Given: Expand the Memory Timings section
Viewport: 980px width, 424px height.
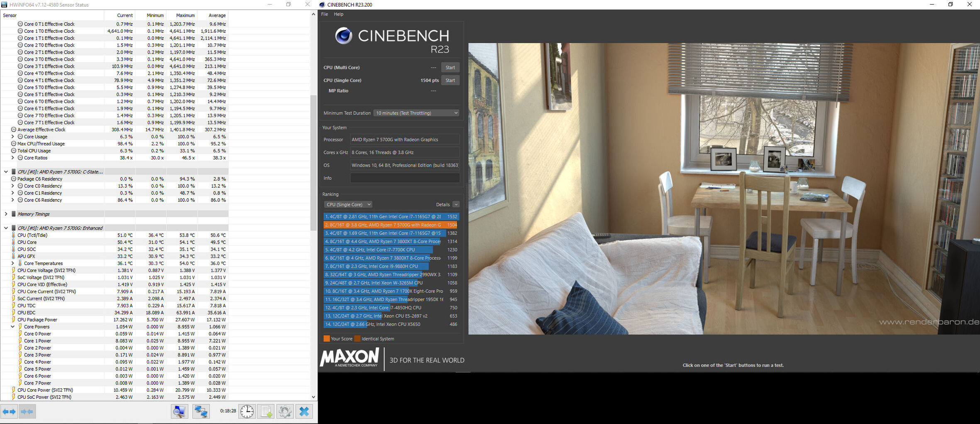Looking at the screenshot, I should pyautogui.click(x=6, y=214).
